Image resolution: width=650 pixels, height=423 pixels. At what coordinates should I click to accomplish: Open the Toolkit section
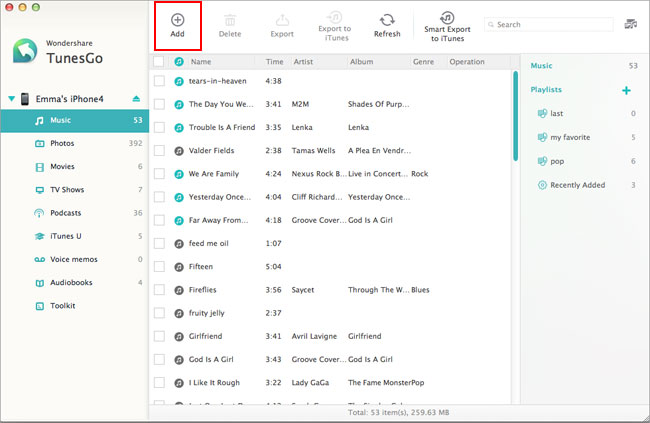point(75,306)
